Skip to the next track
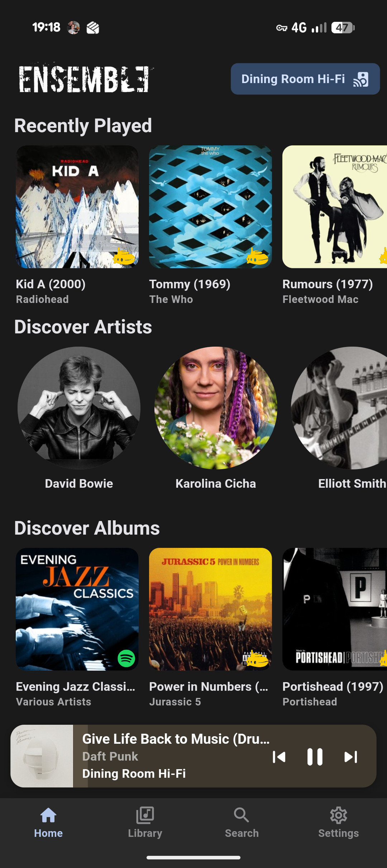387x868 pixels. (350, 757)
